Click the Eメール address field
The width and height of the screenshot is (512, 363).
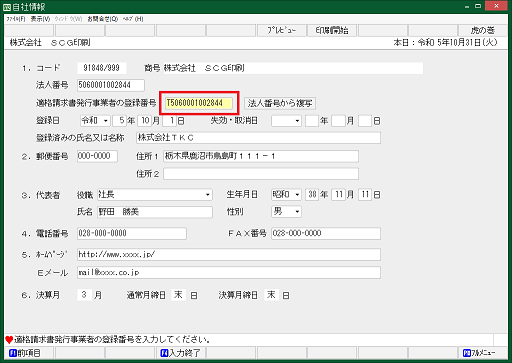point(229,272)
